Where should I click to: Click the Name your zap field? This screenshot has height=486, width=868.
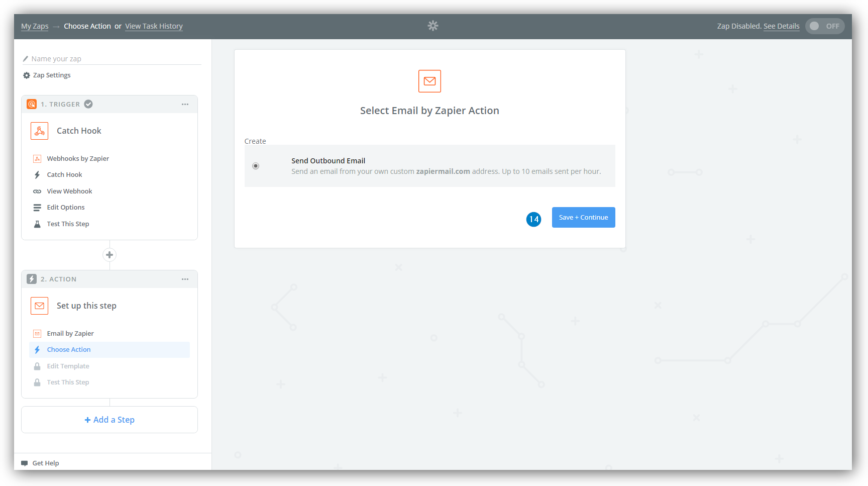click(x=112, y=59)
